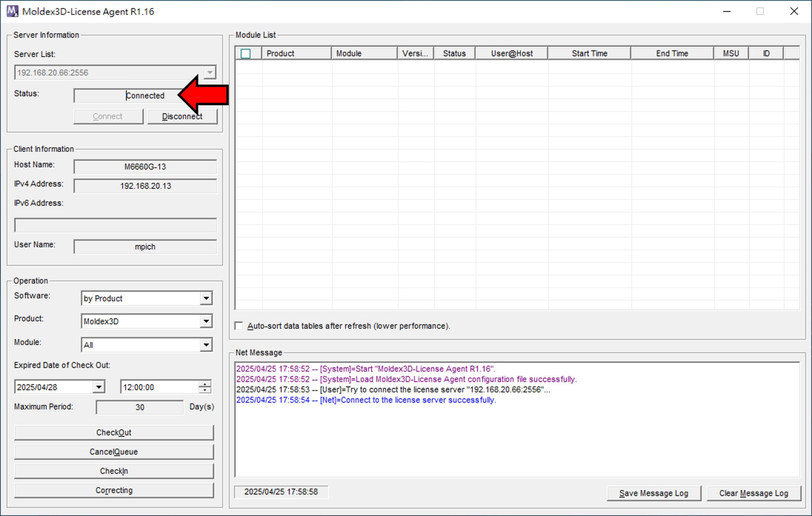Screen dimensions: 812x516
Task: Expand the Software dropdown by Product
Action: (206, 298)
